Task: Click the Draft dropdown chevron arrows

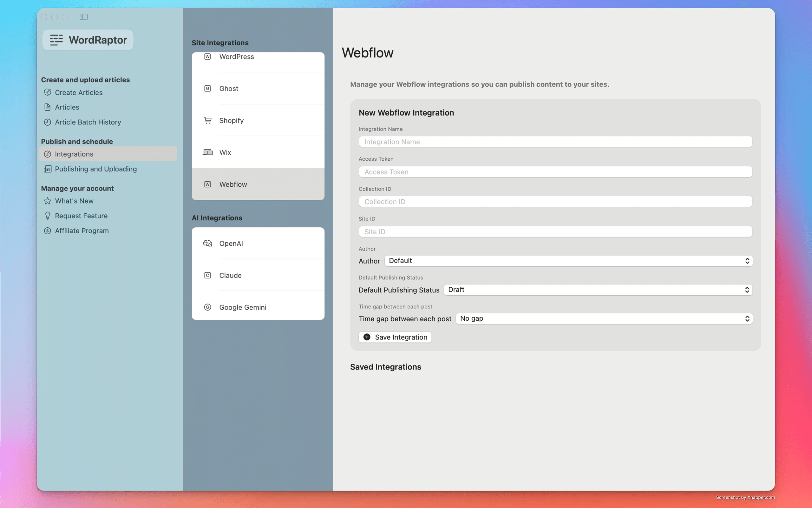Action: [747, 290]
